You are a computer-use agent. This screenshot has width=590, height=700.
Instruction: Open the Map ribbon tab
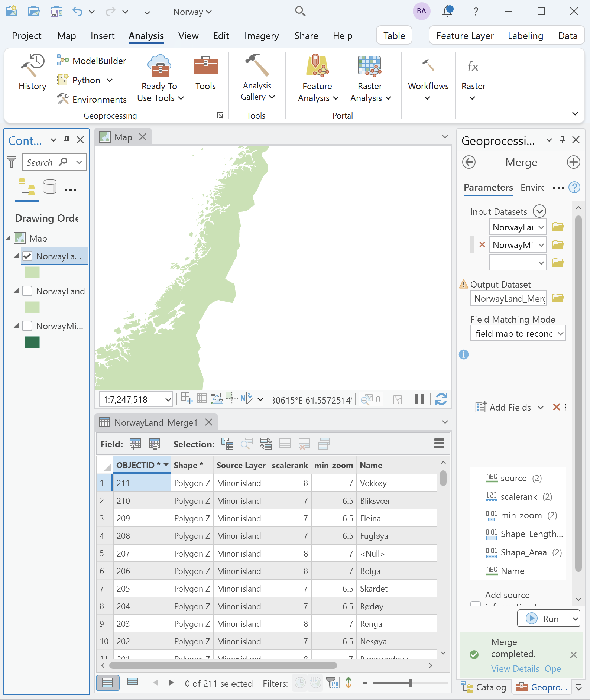click(x=67, y=36)
